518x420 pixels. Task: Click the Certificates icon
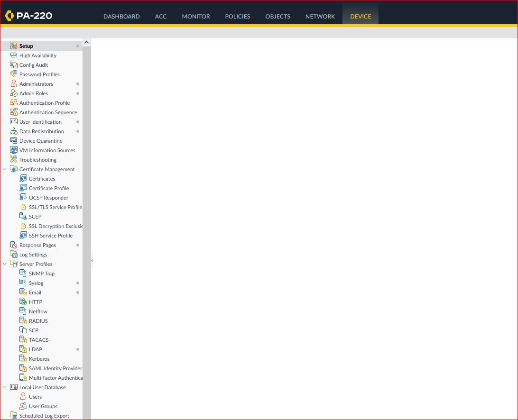[x=24, y=178]
